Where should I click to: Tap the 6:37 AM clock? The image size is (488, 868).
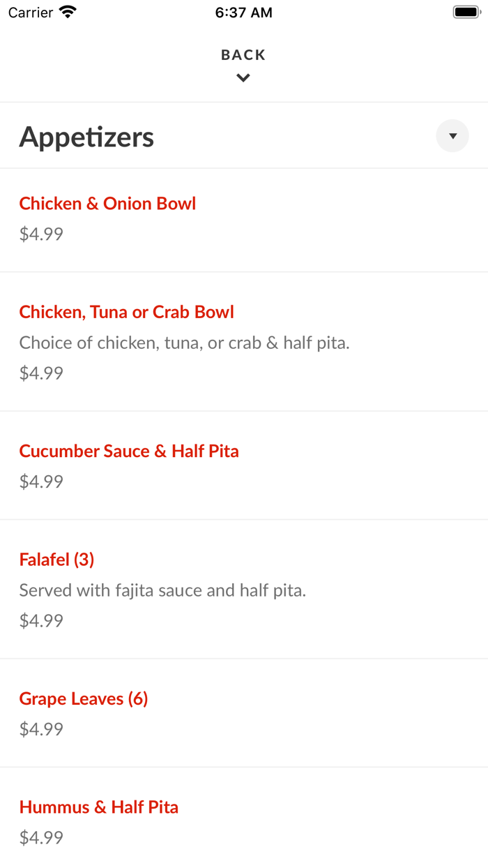[x=243, y=13]
